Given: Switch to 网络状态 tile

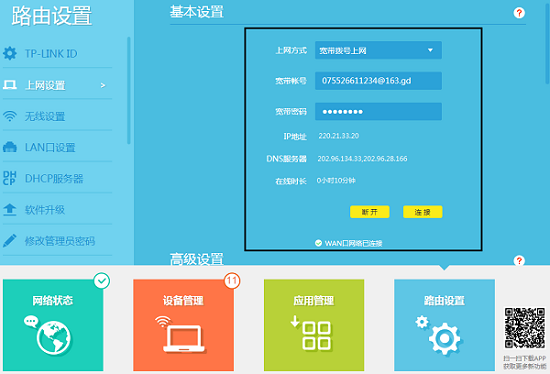Looking at the screenshot, I should (53, 325).
